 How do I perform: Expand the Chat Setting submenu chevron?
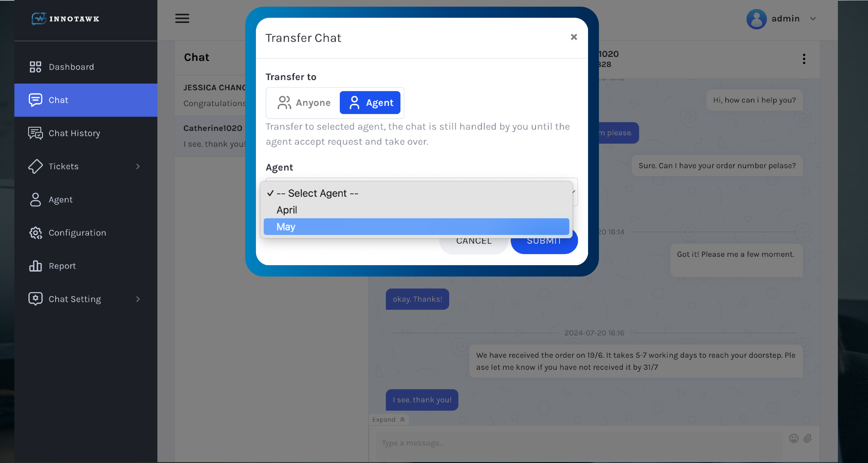138,299
